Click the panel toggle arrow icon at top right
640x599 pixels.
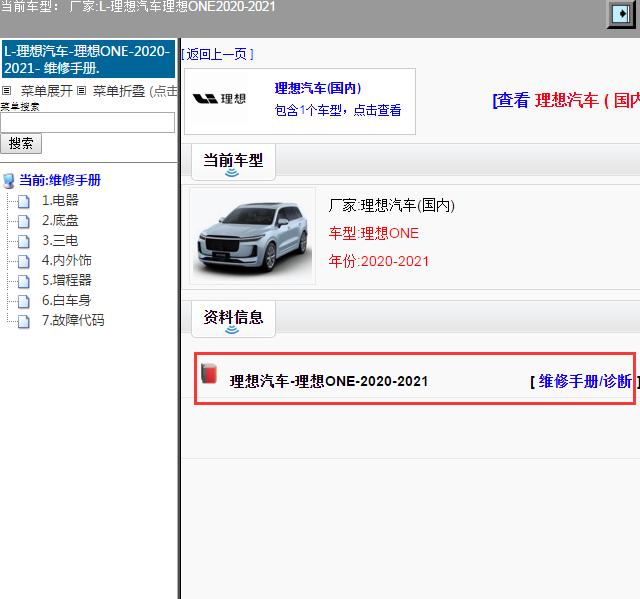[621, 14]
